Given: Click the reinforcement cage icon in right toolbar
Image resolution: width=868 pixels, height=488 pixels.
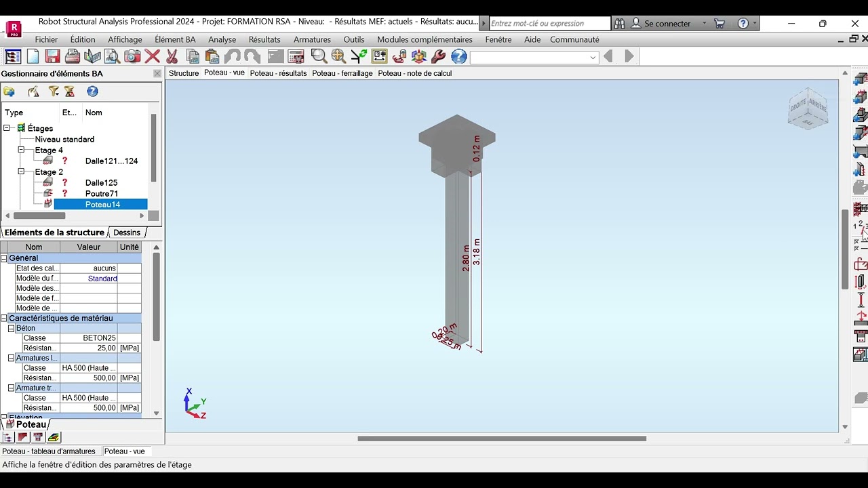Looking at the screenshot, I should [x=861, y=209].
